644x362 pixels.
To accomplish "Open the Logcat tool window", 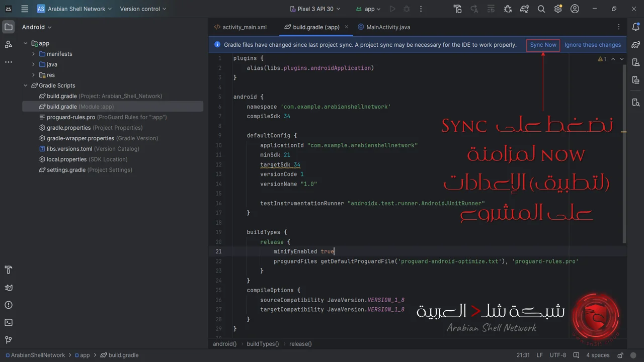I will (9, 288).
